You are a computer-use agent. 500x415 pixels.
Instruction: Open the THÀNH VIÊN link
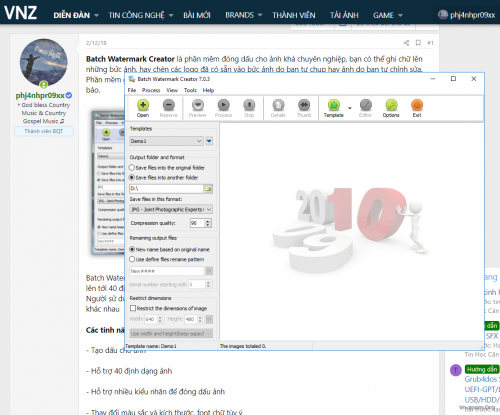coord(294,15)
